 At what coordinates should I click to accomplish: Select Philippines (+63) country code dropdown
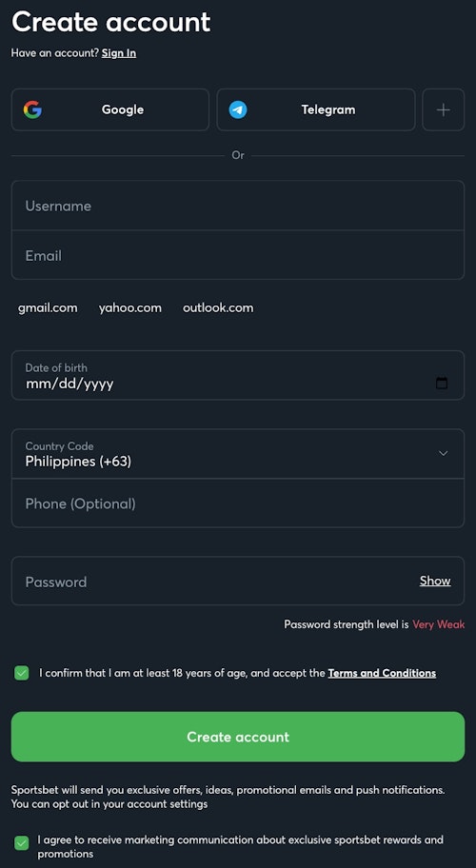(x=238, y=453)
